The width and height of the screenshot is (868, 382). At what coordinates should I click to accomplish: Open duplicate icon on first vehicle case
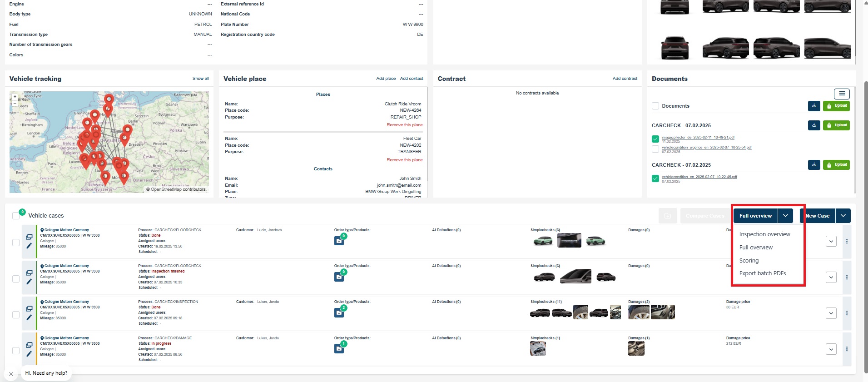pyautogui.click(x=29, y=237)
